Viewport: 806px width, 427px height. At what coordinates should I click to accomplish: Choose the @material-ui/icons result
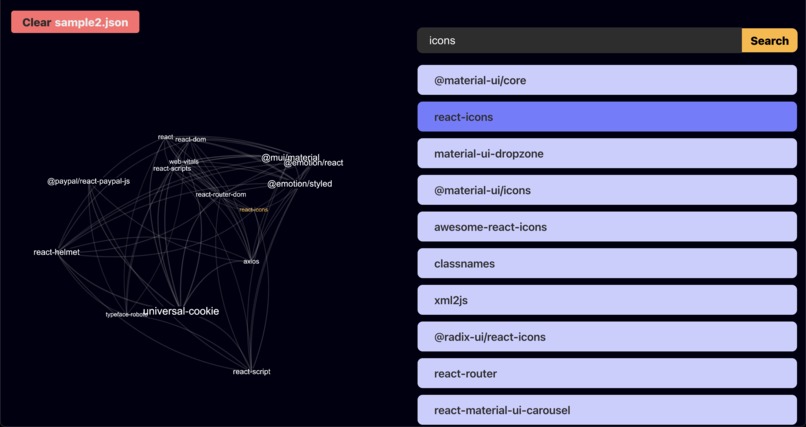(x=607, y=190)
